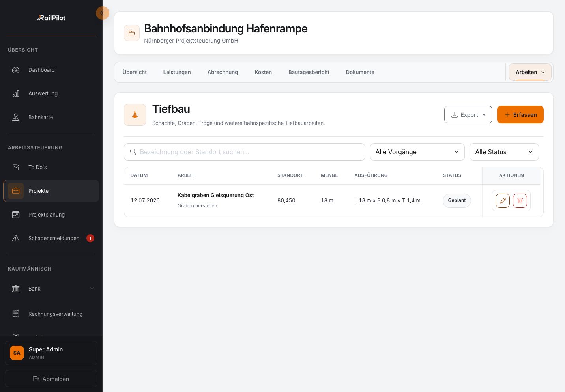565x392 pixels.
Task: Expand the Bank submenu chevron
Action: pyautogui.click(x=92, y=289)
